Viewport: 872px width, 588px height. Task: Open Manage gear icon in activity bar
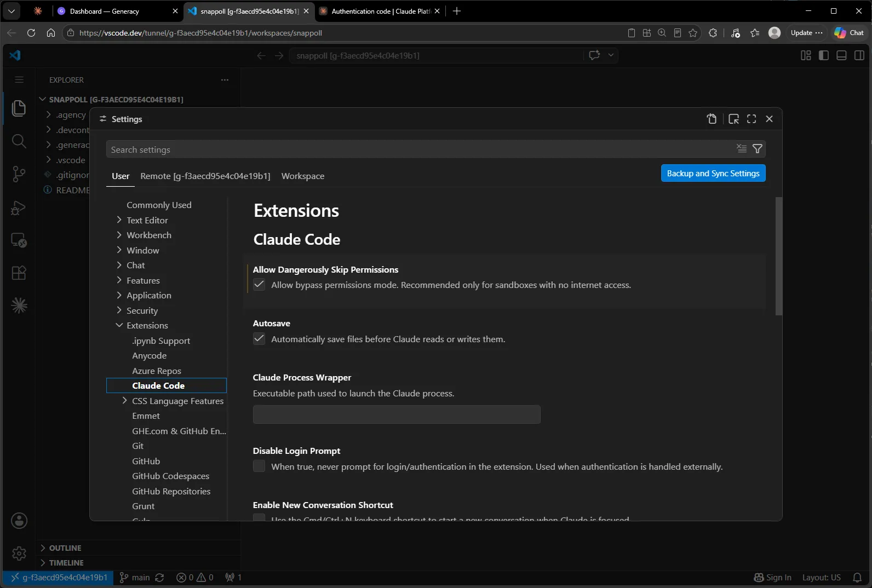click(19, 554)
